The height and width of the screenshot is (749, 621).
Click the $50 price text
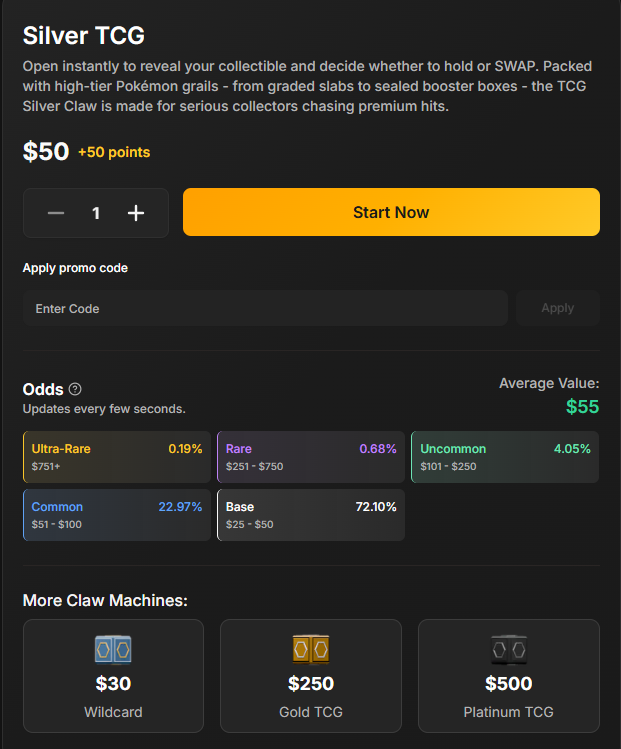coord(46,151)
